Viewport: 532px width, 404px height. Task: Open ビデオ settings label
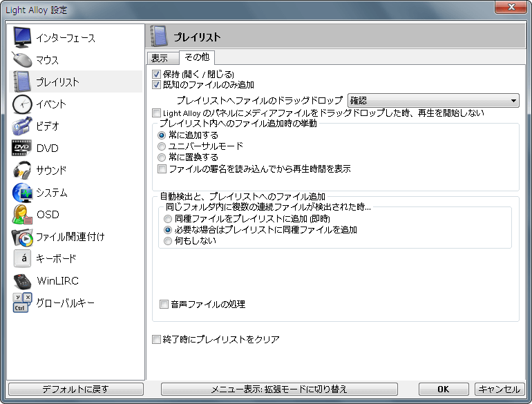click(48, 126)
